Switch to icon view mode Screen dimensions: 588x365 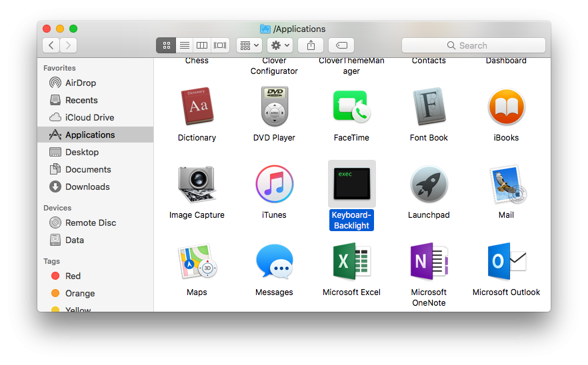point(166,45)
